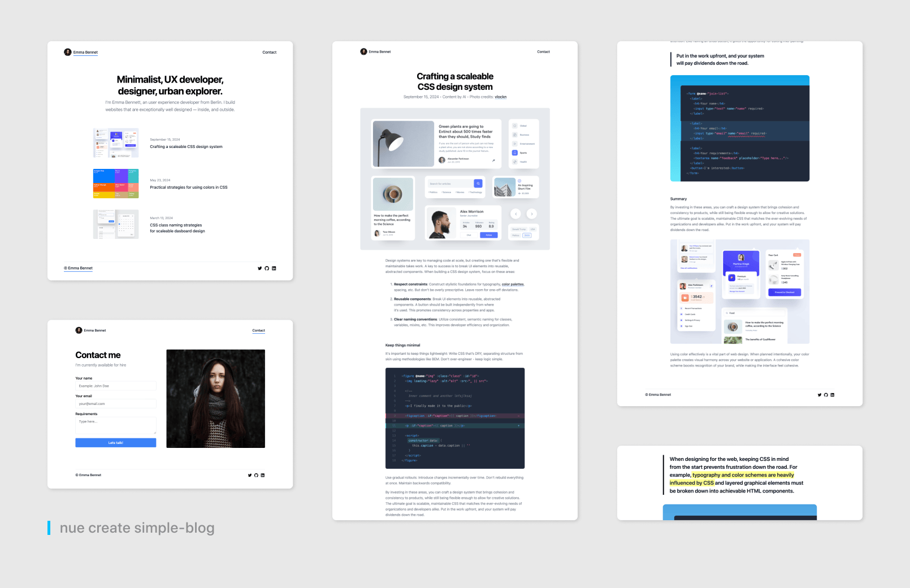This screenshot has width=910, height=588.
Task: Click the LinkedIn icon in the Summary page footer
Action: click(x=832, y=395)
